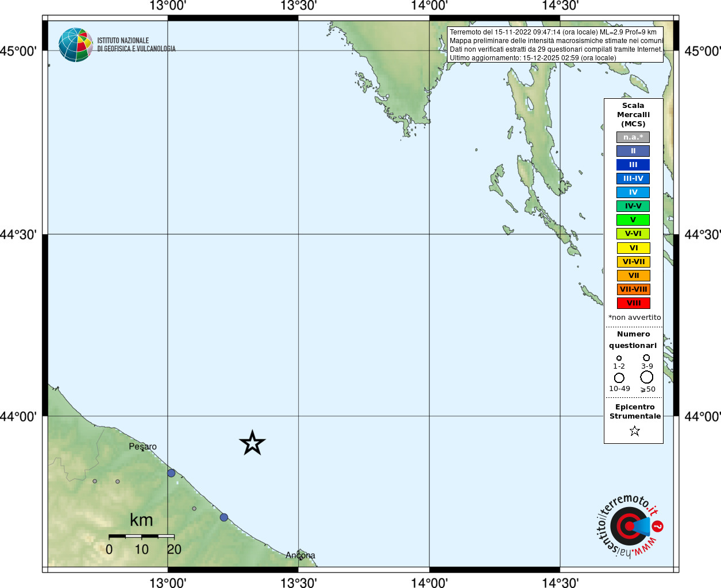
Task: Click the haisentitoilterremoto.it circular logo
Action: [630, 525]
